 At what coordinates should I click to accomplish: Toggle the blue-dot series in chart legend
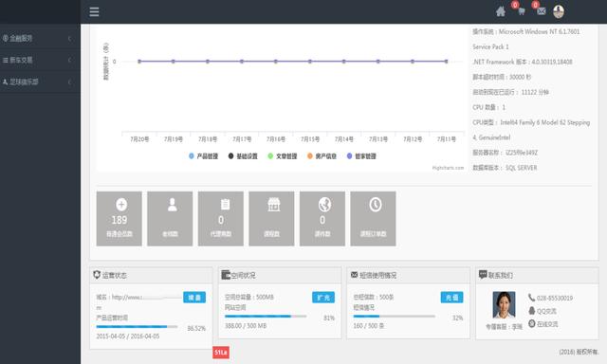203,156
